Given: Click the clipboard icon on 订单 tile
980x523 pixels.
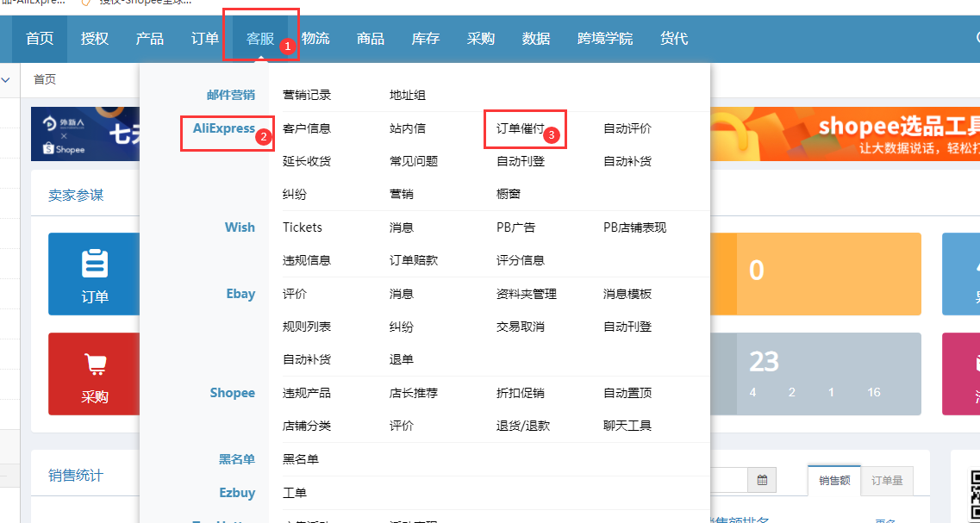Looking at the screenshot, I should (95, 263).
